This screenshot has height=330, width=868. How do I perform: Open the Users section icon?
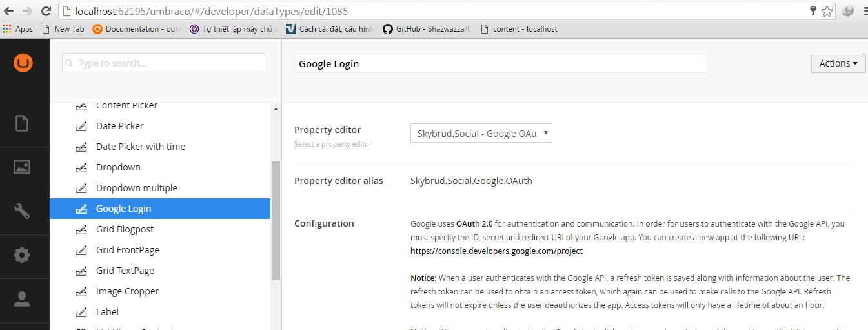coord(22,299)
